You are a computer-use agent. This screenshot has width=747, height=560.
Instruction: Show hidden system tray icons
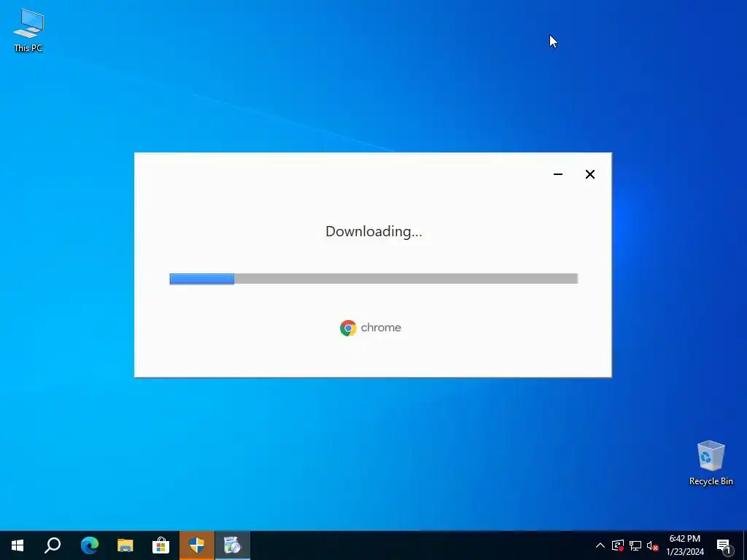pyautogui.click(x=600, y=545)
